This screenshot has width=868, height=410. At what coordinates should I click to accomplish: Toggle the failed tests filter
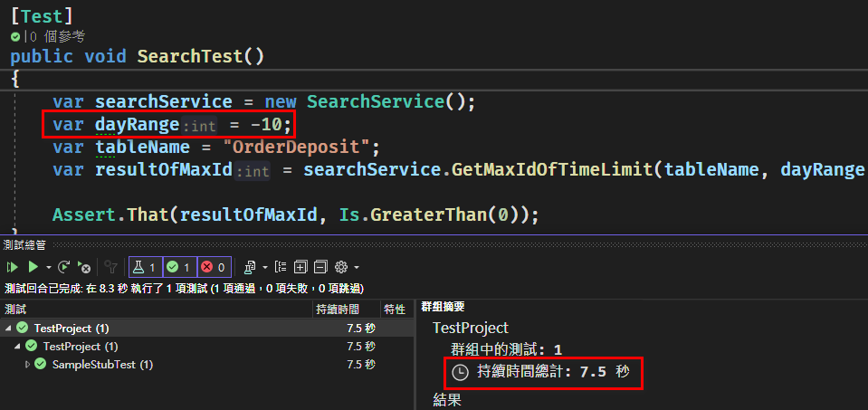[212, 267]
